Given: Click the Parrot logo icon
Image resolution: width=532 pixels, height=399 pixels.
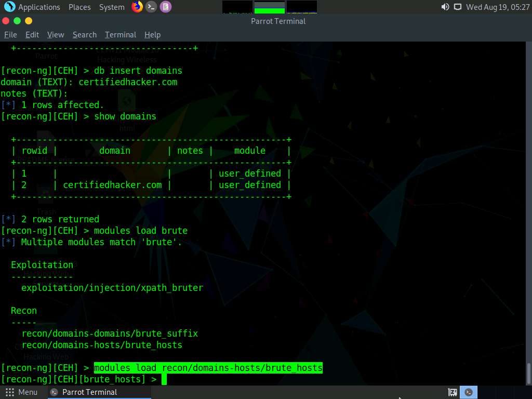Looking at the screenshot, I should tap(9, 7).
